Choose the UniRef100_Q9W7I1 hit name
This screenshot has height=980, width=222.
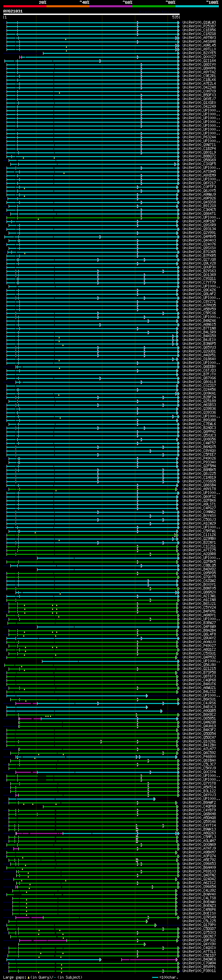click(x=199, y=145)
